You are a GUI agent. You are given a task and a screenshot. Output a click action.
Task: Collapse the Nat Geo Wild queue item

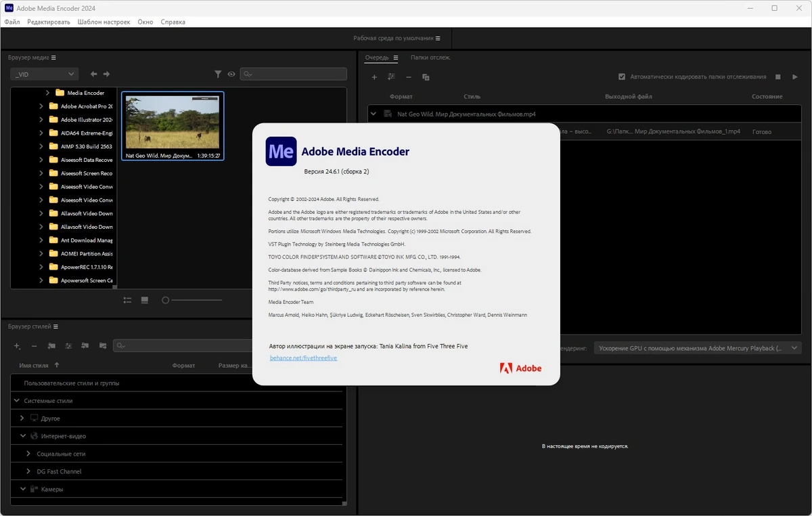click(x=374, y=114)
